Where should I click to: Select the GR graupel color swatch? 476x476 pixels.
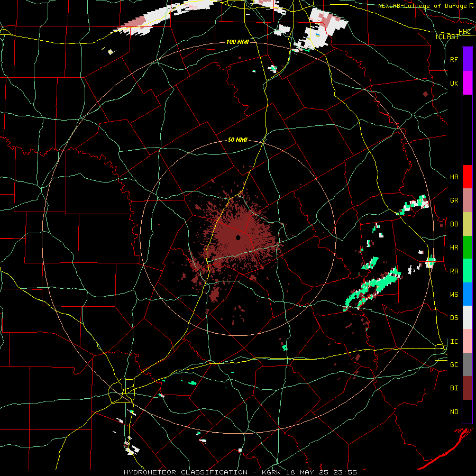(x=467, y=200)
